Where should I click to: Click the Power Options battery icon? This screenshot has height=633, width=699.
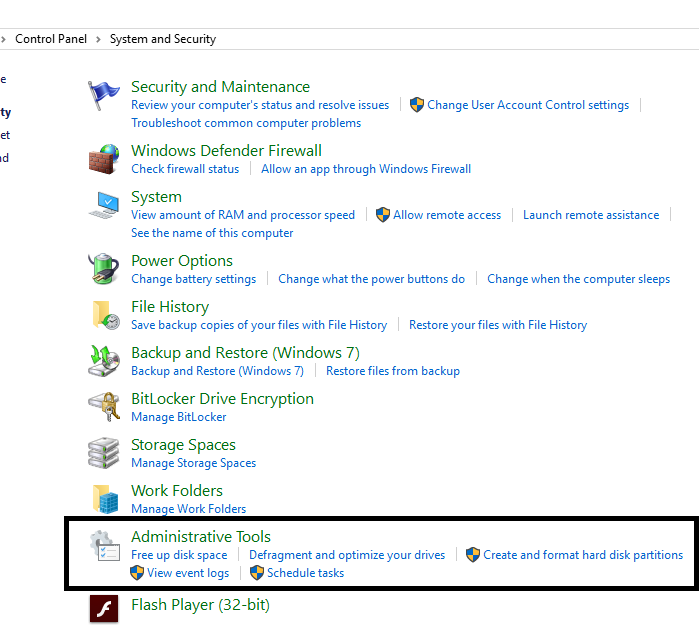click(x=103, y=269)
